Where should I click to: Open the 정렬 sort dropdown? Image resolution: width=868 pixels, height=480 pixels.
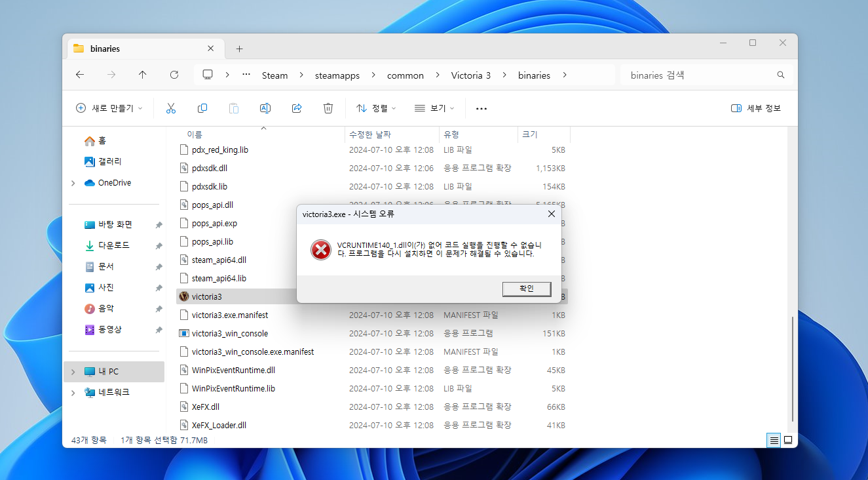tap(376, 108)
